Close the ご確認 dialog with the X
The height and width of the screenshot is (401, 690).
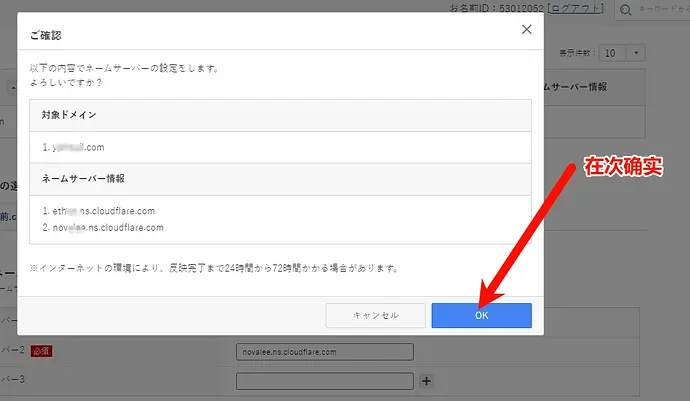tap(526, 29)
